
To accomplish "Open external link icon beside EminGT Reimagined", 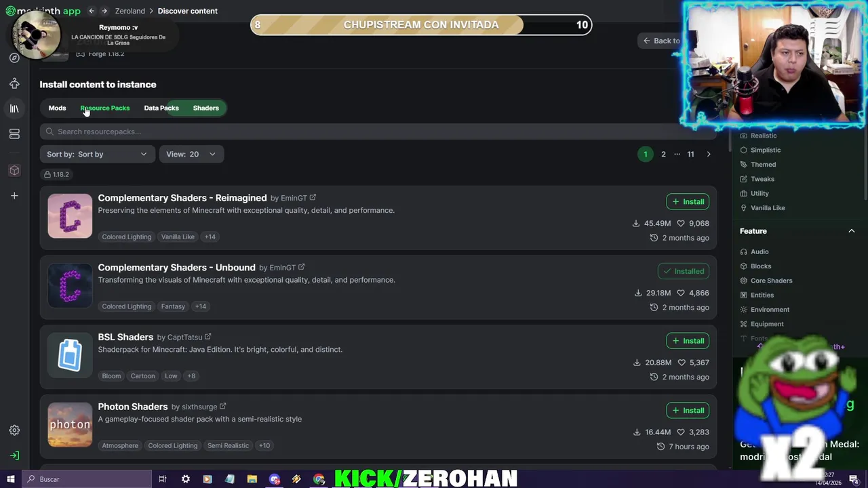I will pyautogui.click(x=313, y=198).
